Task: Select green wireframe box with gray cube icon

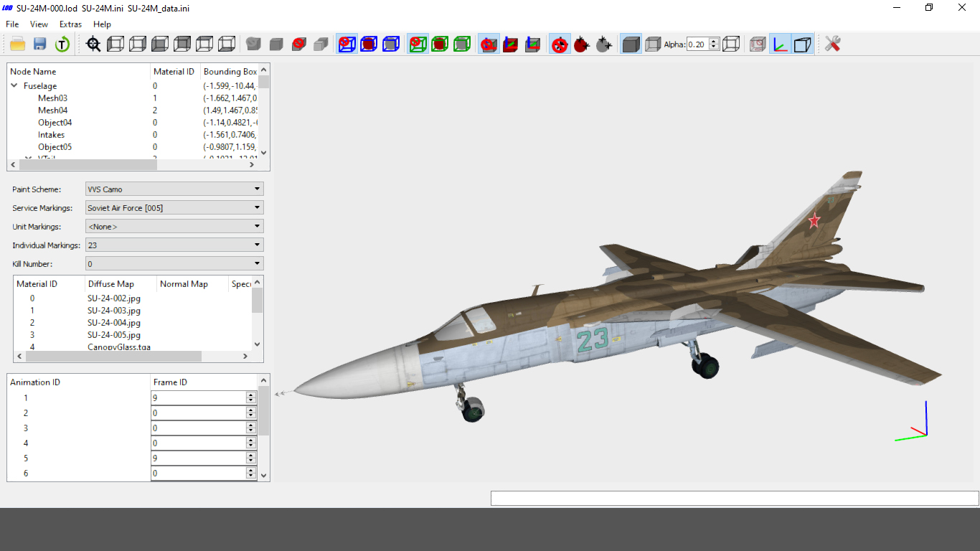Action: tap(462, 44)
